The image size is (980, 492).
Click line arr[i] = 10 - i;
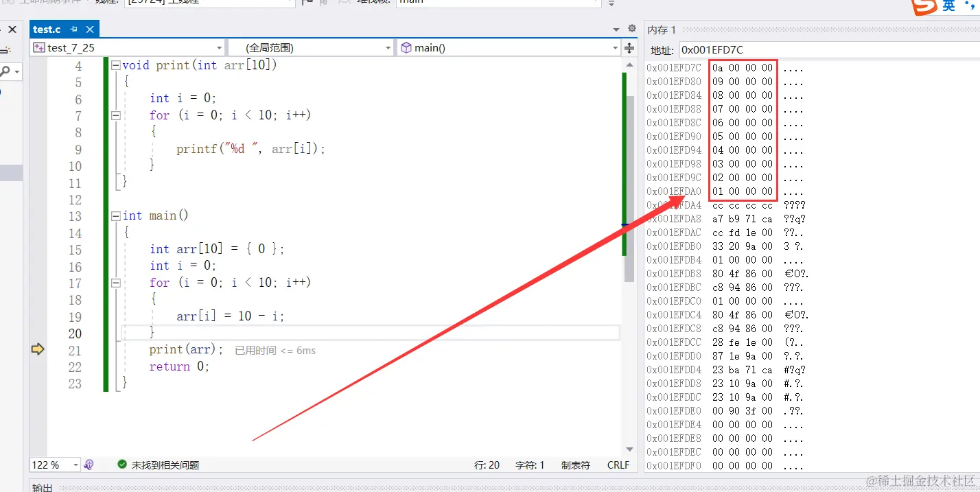(230, 316)
